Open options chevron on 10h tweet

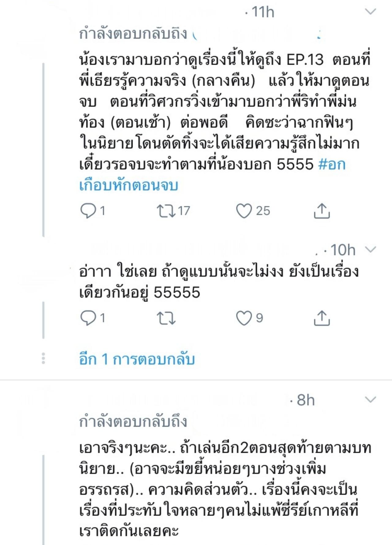click(x=371, y=250)
